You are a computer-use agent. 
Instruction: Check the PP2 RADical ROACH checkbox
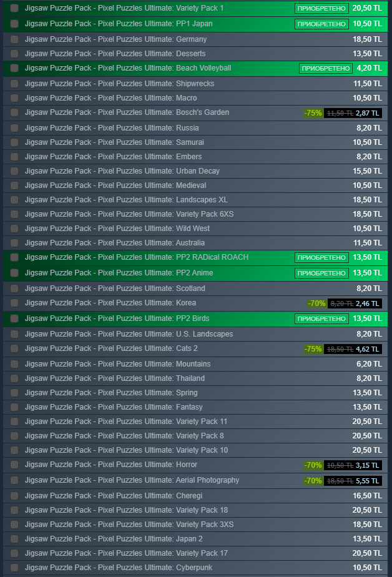tap(14, 257)
